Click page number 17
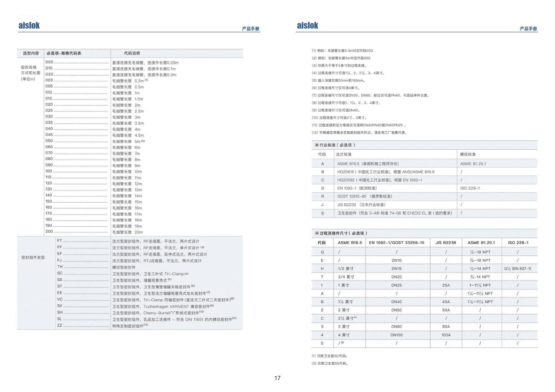Image resolution: width=555 pixels, height=392 pixels. (277, 378)
